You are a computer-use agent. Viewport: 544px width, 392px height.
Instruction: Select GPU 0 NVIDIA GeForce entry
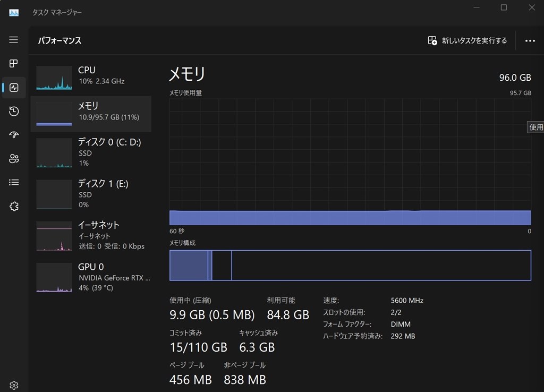[91, 277]
